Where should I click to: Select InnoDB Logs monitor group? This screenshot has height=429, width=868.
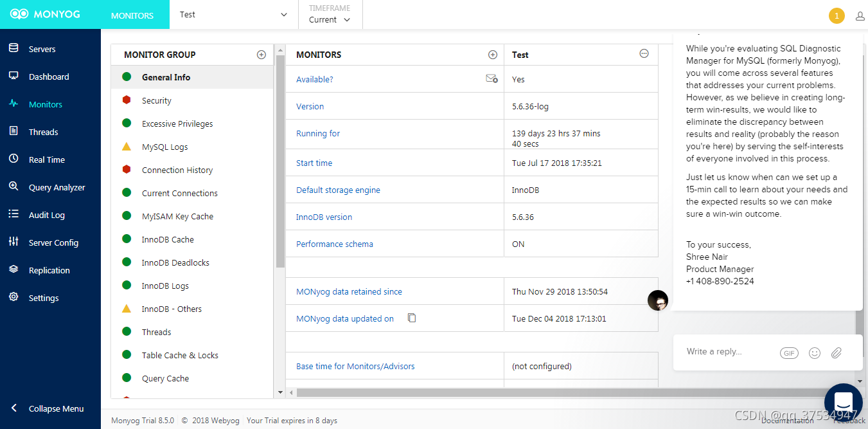tap(192, 286)
